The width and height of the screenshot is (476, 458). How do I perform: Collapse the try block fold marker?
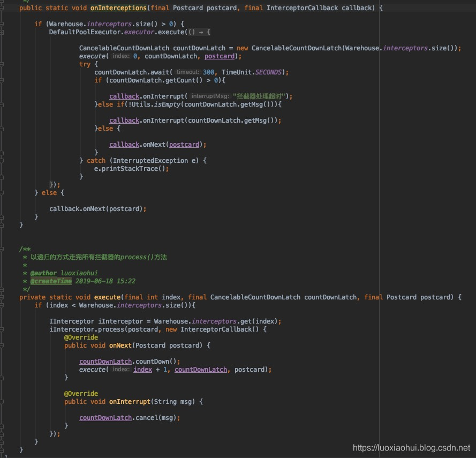point(2,64)
